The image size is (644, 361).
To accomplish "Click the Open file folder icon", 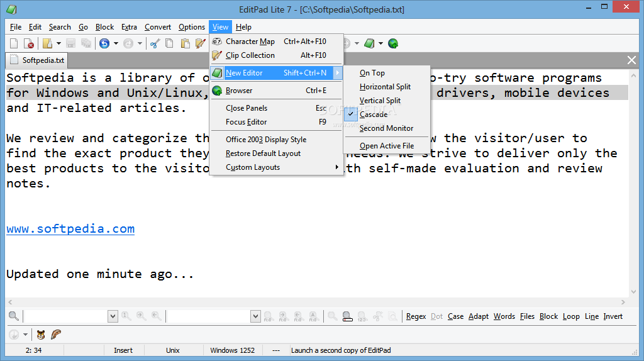I will 47,43.
